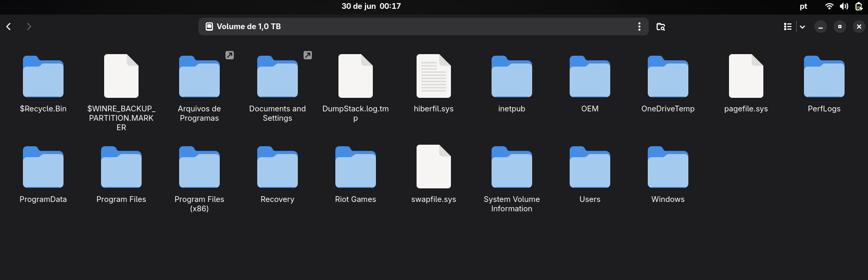Open path bar three-dot menu
This screenshot has height=280, width=868.
point(639,27)
